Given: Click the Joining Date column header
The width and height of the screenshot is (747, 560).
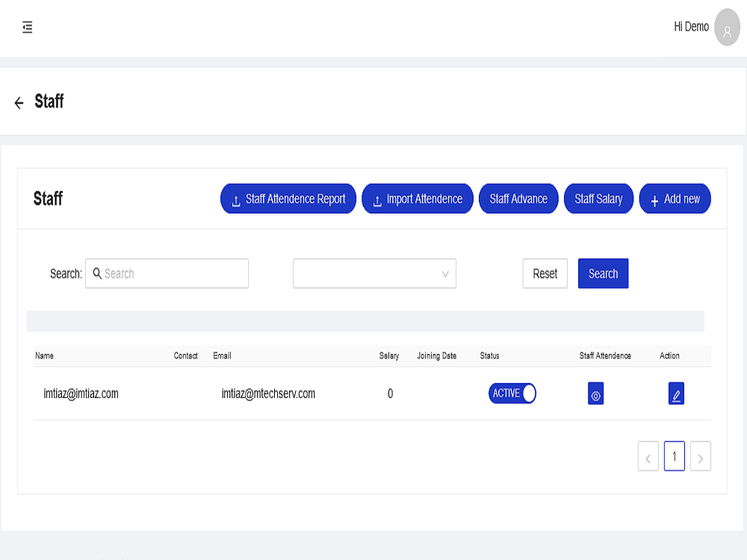Looking at the screenshot, I should click(x=437, y=355).
